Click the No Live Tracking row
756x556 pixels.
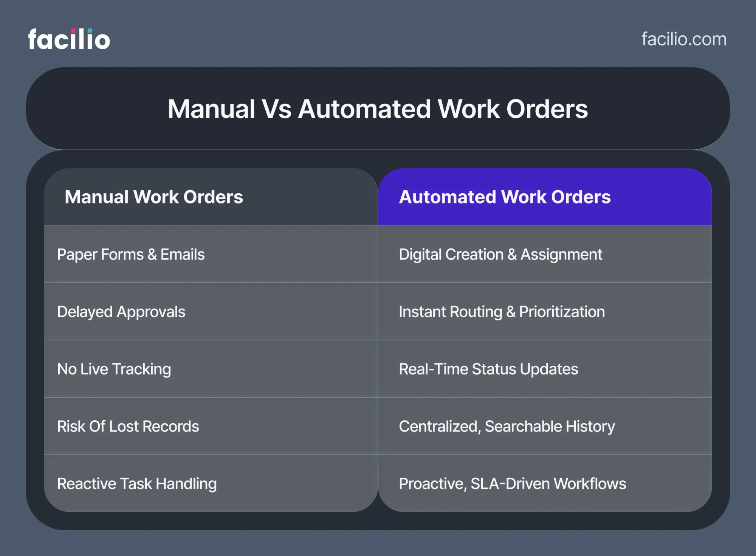[114, 369]
